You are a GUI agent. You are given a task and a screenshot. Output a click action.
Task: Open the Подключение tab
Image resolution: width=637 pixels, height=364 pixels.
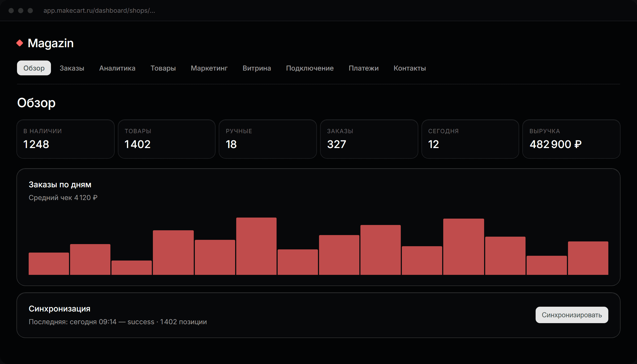coord(310,68)
